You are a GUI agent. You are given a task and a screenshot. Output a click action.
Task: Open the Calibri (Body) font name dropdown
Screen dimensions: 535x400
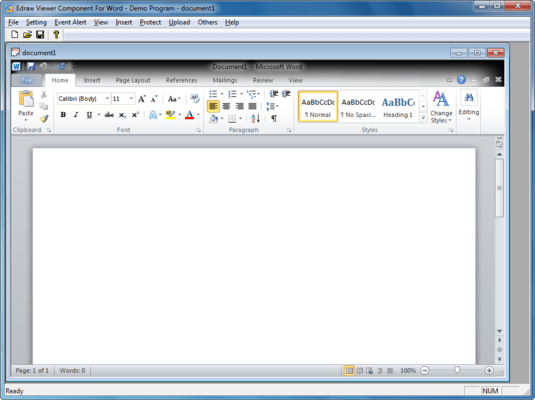click(x=107, y=99)
